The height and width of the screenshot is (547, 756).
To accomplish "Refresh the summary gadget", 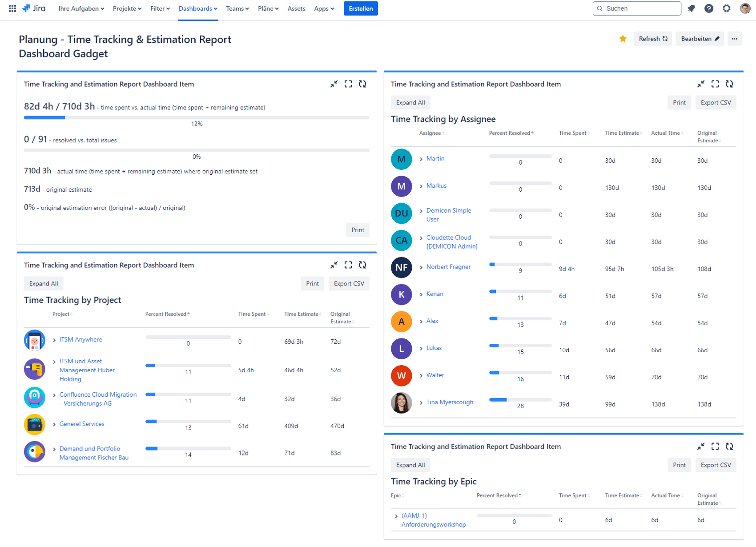I will pyautogui.click(x=362, y=84).
